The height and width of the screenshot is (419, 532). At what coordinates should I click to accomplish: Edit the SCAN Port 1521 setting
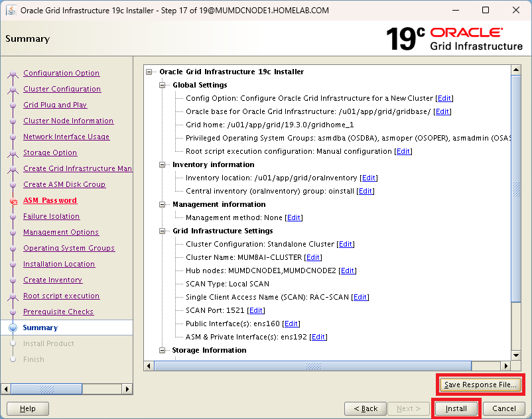(256, 310)
